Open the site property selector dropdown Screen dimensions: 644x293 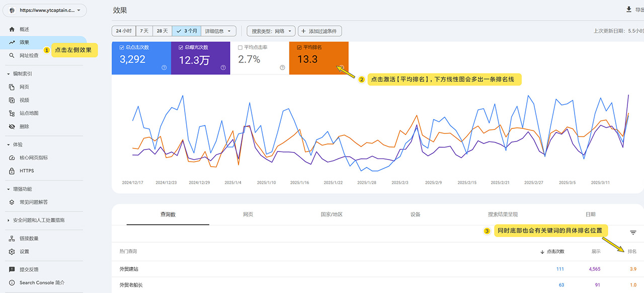tap(47, 10)
